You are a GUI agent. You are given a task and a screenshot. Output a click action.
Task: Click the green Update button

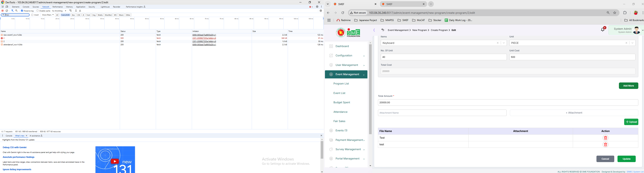click(627, 159)
